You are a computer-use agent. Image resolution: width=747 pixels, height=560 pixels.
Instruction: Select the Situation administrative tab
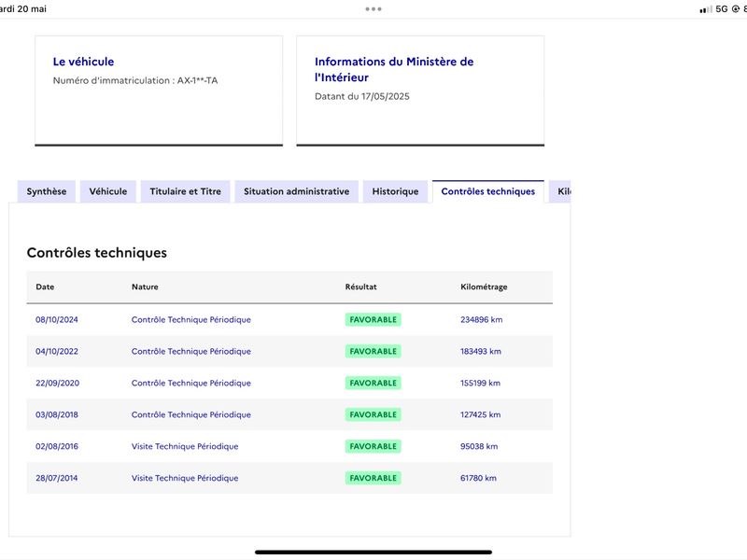[296, 191]
